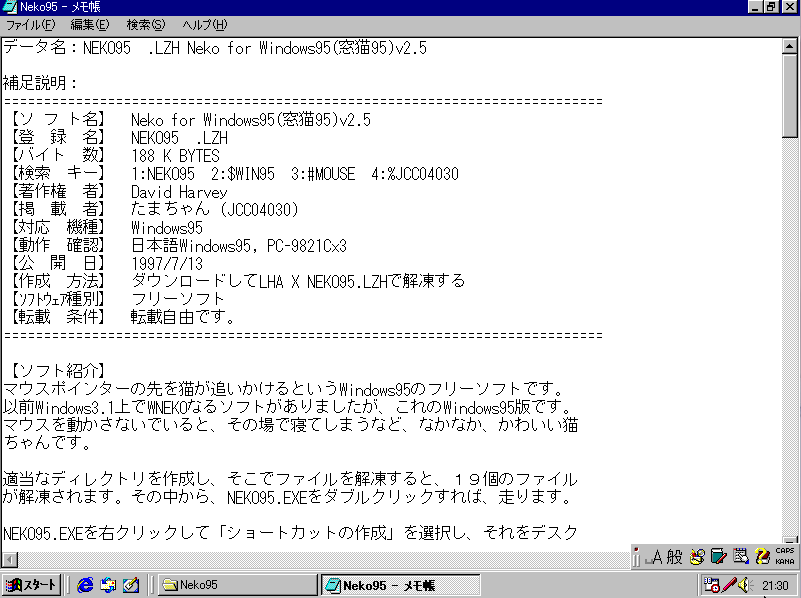Screen dimensions: 801x598
Task: Click the label '【著作権 者】'
Action: tap(58, 192)
